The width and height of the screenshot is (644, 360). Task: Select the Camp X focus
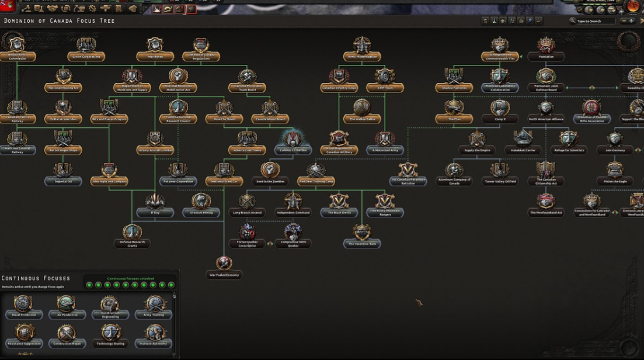(x=500, y=112)
